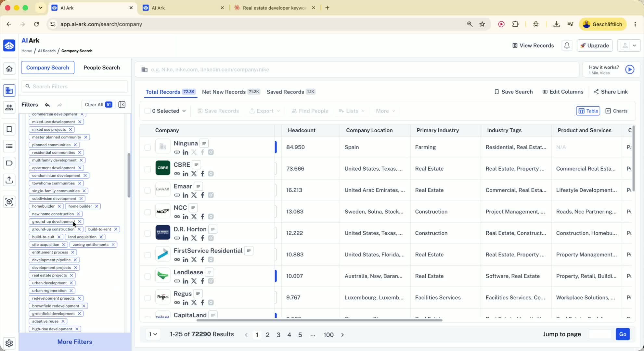The height and width of the screenshot is (351, 644).
Task: Undo the last filter change
Action: (47, 105)
